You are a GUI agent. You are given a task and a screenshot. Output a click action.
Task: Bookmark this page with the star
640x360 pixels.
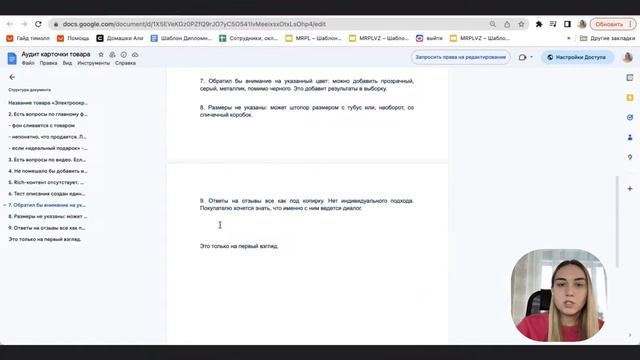coord(521,24)
